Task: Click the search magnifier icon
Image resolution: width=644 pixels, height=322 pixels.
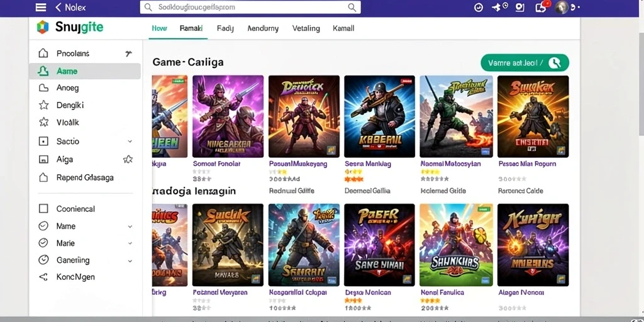Action: (x=352, y=7)
